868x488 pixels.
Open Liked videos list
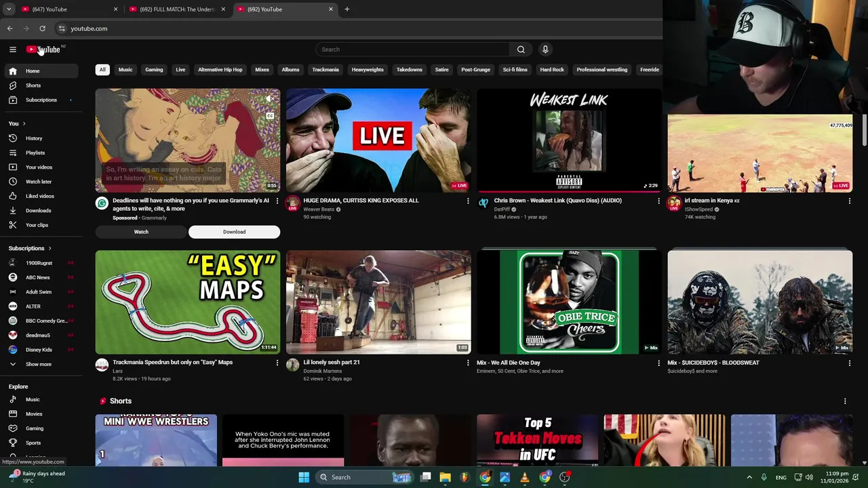pyautogui.click(x=41, y=196)
